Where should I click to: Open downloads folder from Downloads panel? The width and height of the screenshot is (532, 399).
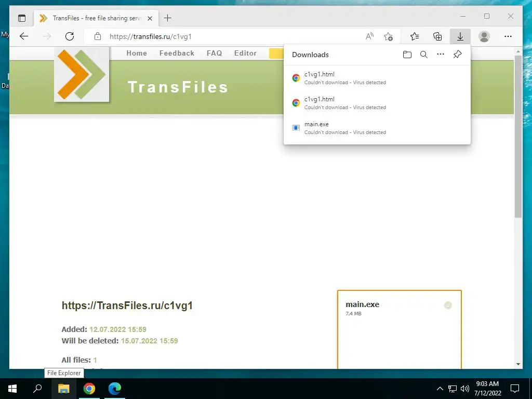click(407, 55)
